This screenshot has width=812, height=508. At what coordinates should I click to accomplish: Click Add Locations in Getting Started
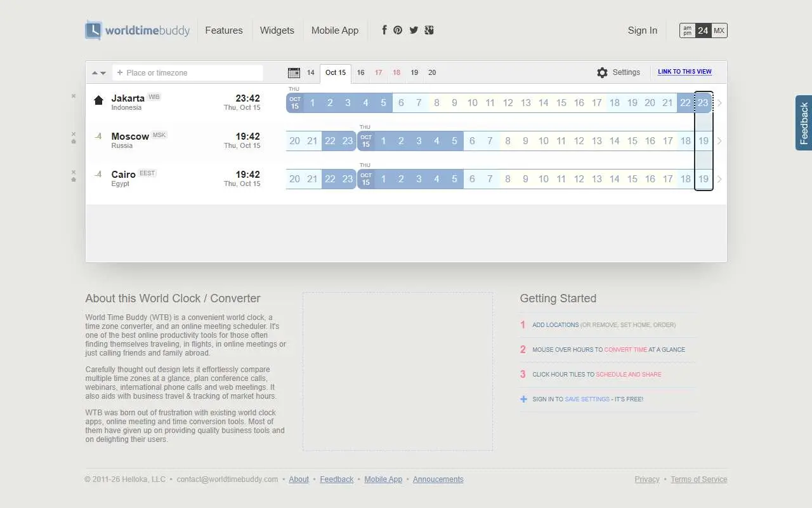(x=556, y=324)
